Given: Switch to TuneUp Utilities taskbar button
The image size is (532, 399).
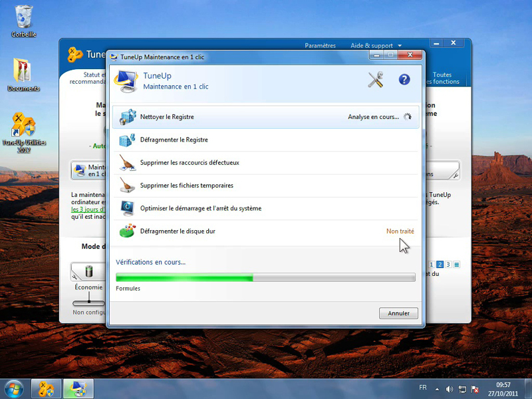Looking at the screenshot, I should (x=46, y=389).
